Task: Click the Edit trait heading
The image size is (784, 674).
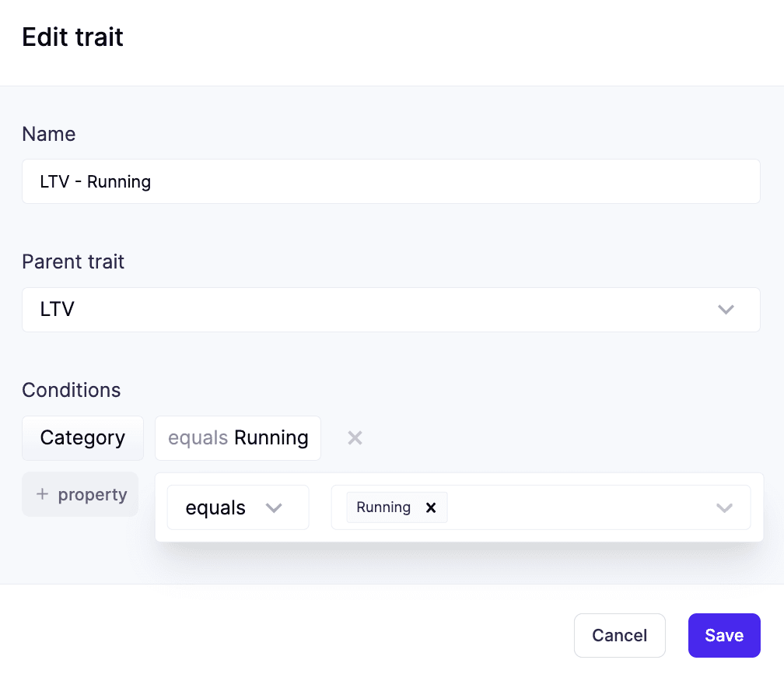Action: click(x=72, y=37)
